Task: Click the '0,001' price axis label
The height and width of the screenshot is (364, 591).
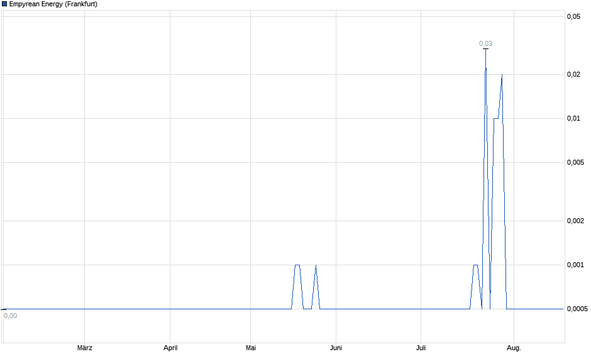Action: click(x=575, y=265)
